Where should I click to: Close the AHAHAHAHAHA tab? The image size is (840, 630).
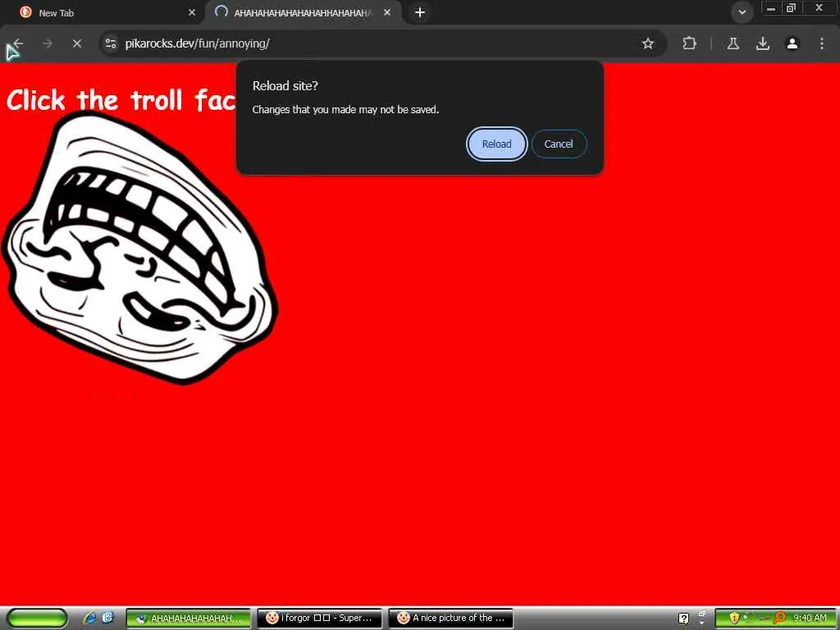tap(387, 12)
